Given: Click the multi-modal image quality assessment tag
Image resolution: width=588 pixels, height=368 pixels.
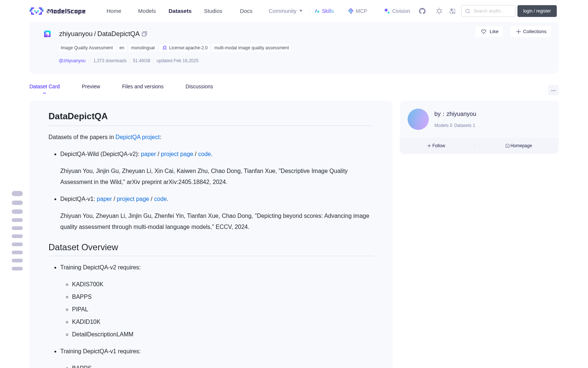Looking at the screenshot, I should [x=251, y=48].
